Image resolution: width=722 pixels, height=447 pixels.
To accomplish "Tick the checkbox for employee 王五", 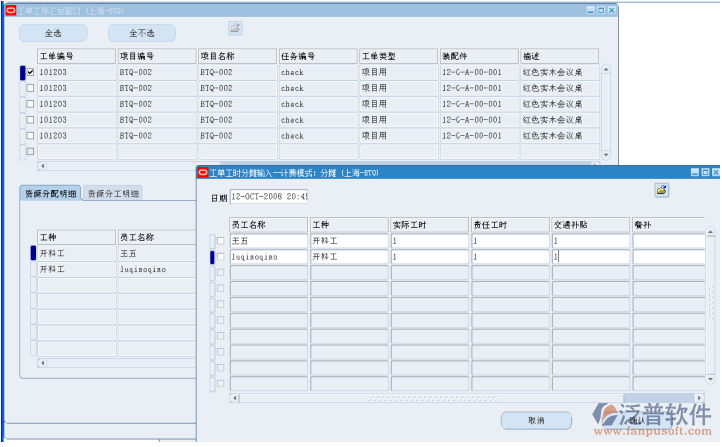I will point(221,241).
